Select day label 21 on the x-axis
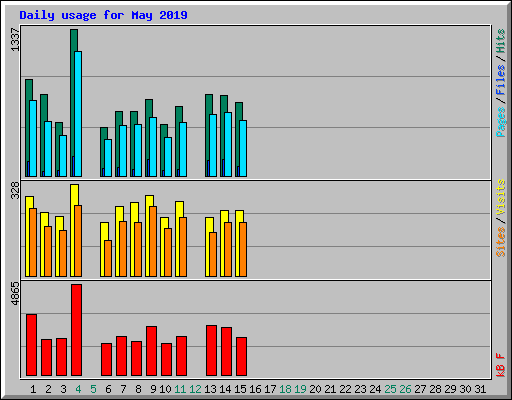This screenshot has height=400, width=512. (330, 389)
